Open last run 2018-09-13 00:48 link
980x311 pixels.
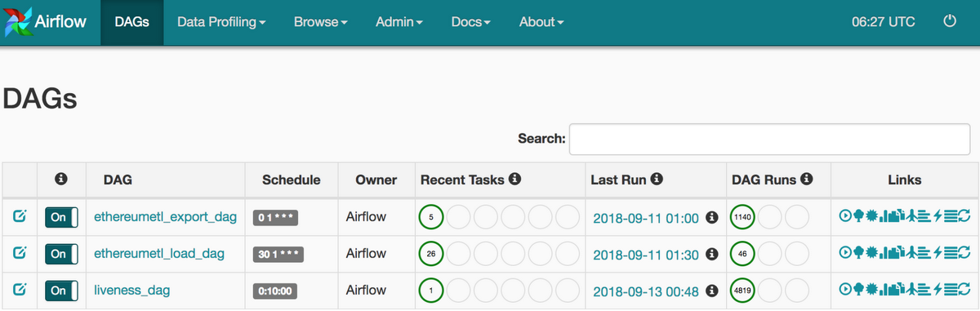click(646, 291)
